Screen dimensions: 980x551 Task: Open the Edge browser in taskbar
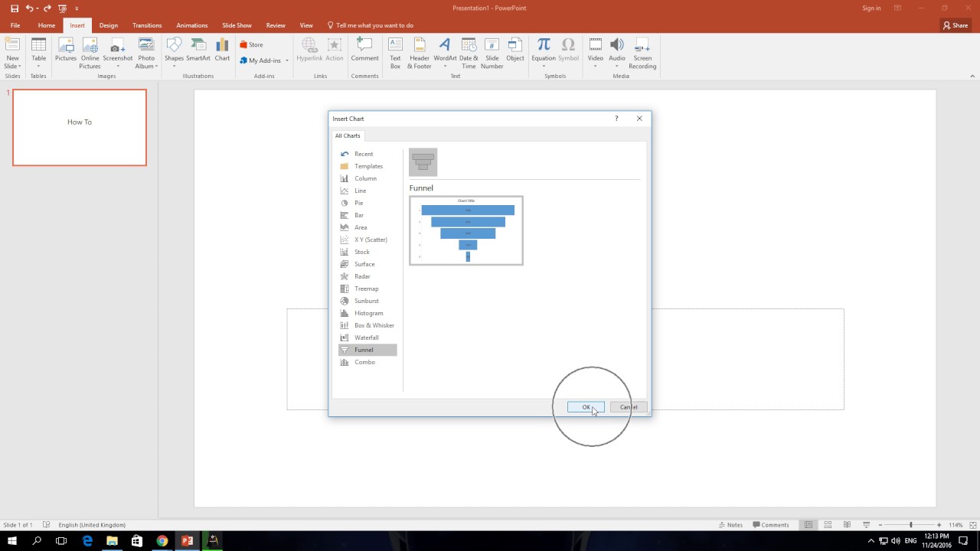click(87, 541)
